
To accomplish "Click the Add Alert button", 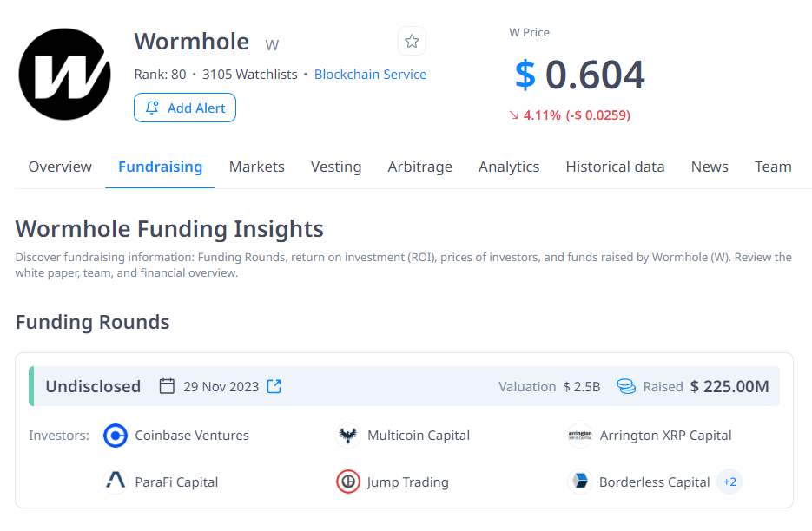I will pos(185,108).
